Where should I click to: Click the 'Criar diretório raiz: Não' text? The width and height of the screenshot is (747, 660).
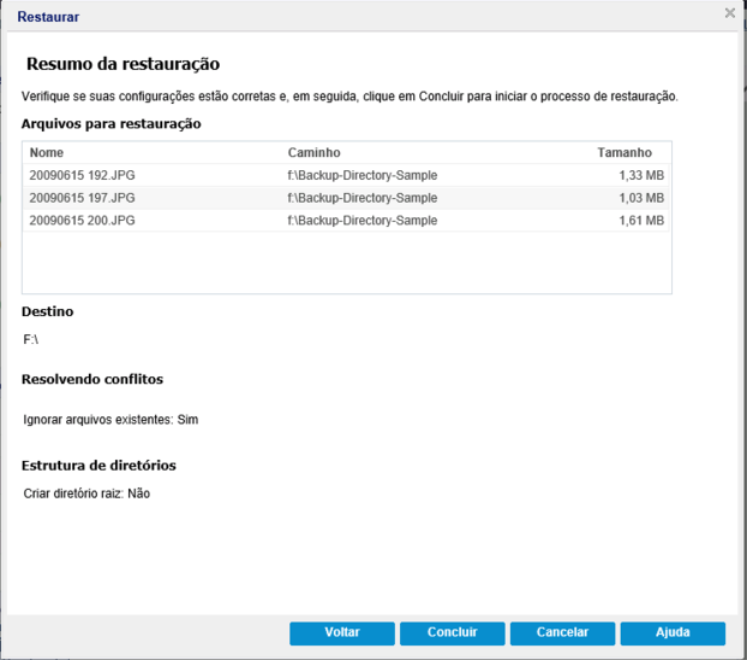(86, 494)
